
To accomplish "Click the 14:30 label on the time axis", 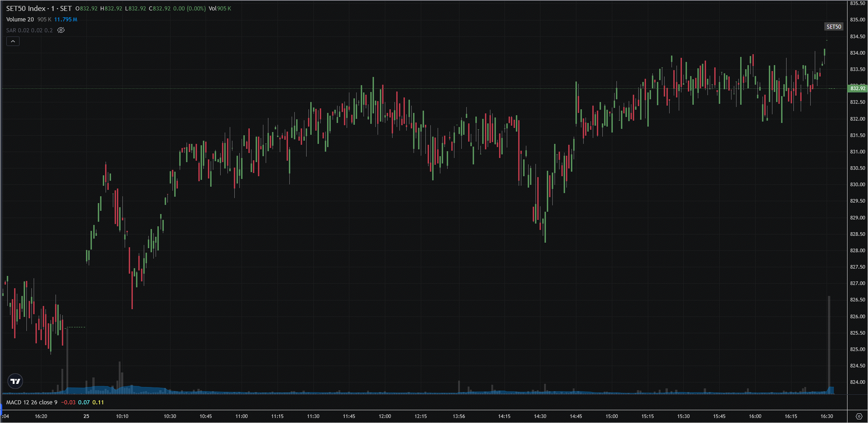I will point(540,416).
